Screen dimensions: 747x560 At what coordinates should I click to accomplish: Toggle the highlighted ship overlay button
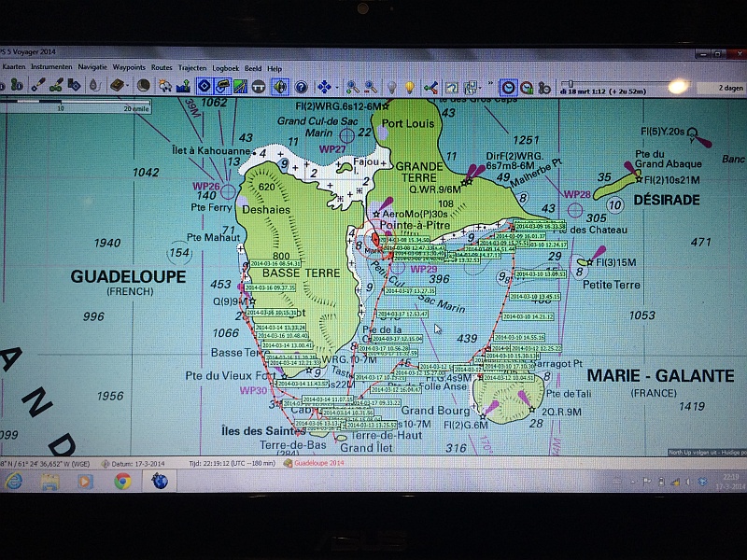(222, 86)
